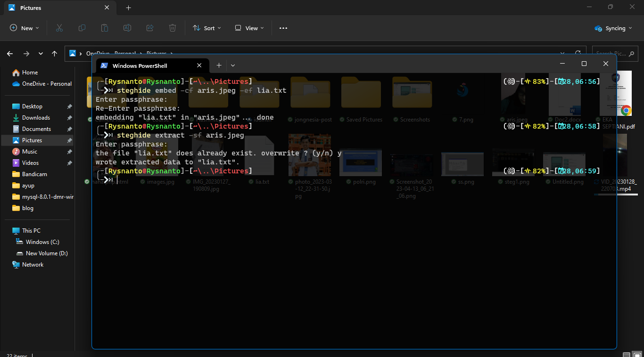This screenshot has height=357, width=644.
Task: Click the Cut scissors icon in toolbar
Action: (x=59, y=28)
